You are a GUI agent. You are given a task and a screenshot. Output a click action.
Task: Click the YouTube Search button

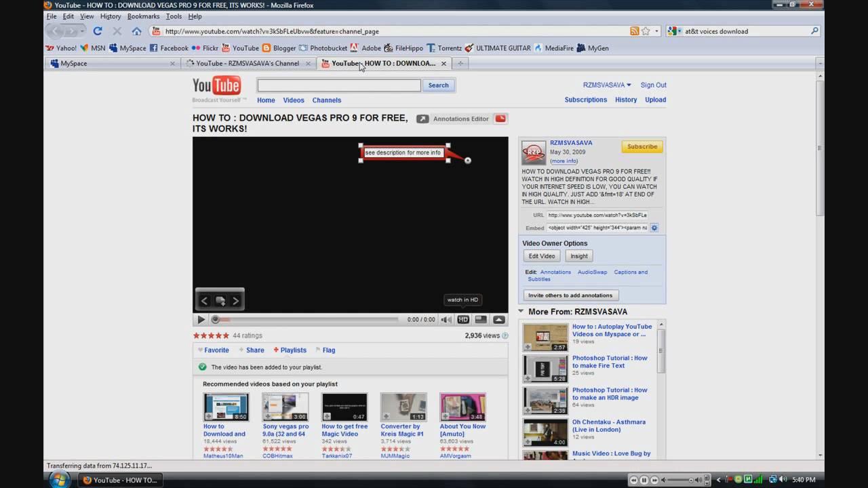point(438,85)
